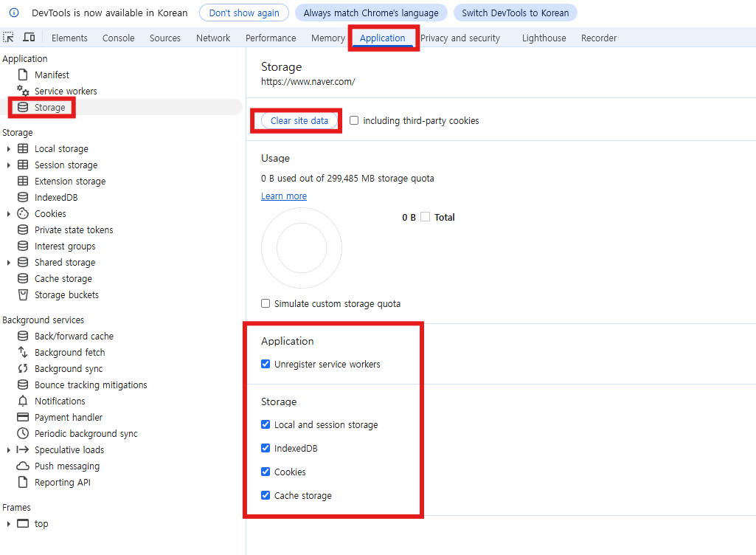Click the Clear site data button
756x555 pixels.
click(299, 120)
